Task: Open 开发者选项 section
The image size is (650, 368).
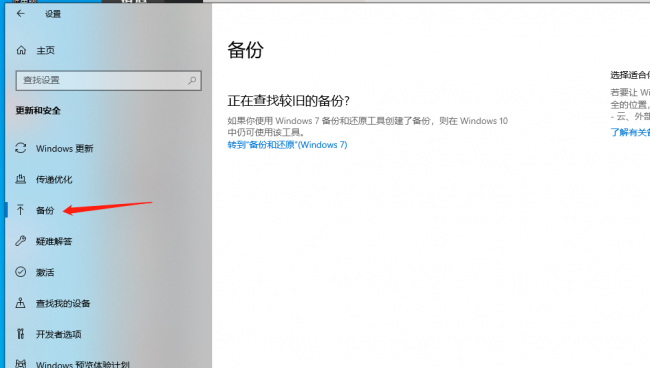Action: point(58,334)
